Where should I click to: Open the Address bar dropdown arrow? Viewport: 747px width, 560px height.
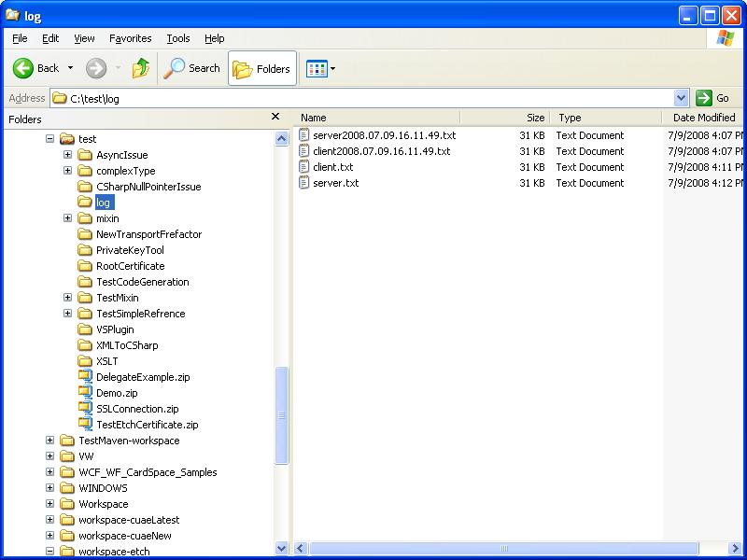click(x=681, y=98)
